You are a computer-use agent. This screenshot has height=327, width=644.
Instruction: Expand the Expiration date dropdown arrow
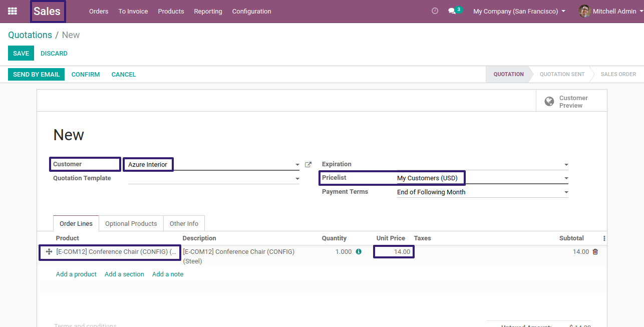[566, 165]
